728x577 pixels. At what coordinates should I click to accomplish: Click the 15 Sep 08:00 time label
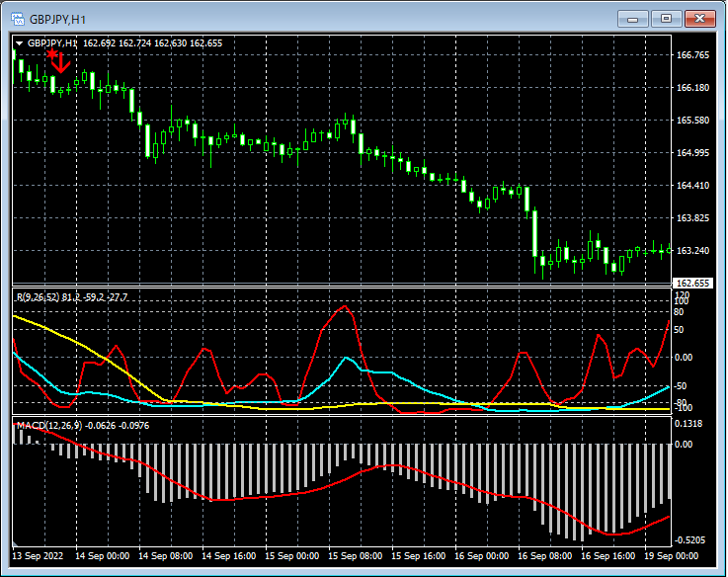[x=354, y=556]
